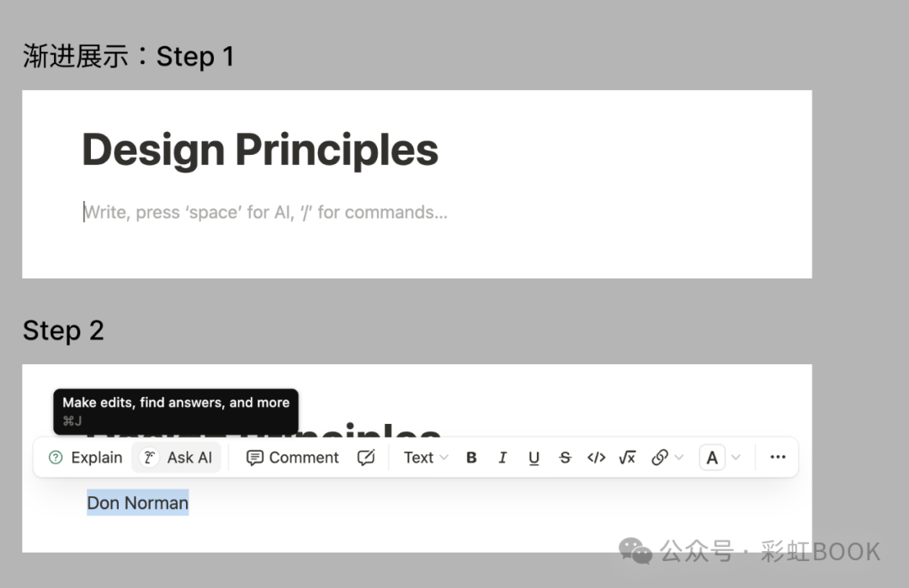Click the empty 'Write, press space' placeholder line
Image resolution: width=909 pixels, height=588 pixels.
pyautogui.click(x=265, y=212)
